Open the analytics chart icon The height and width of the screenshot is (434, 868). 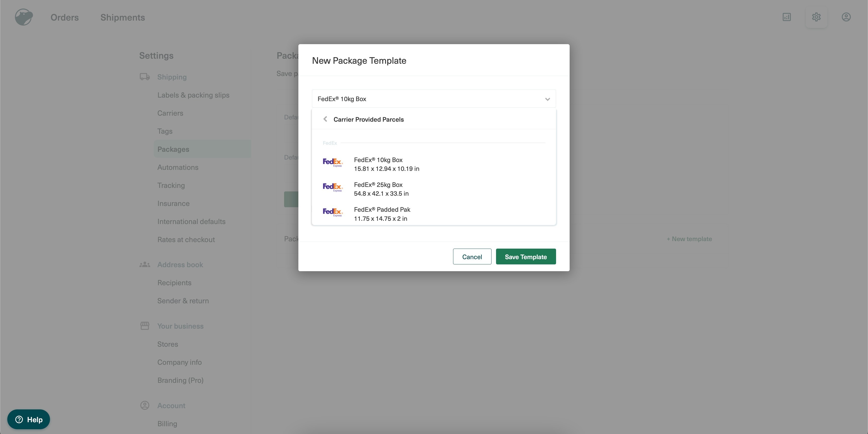click(786, 17)
